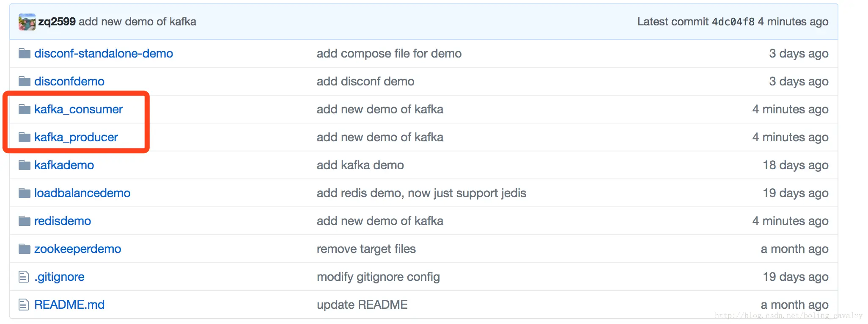Open the kafkademo folder
Viewport: 868px width, 324px height.
tap(64, 165)
